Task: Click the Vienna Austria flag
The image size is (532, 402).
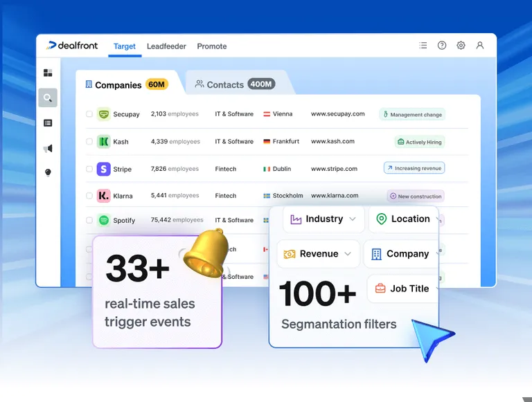Action: pyautogui.click(x=267, y=114)
